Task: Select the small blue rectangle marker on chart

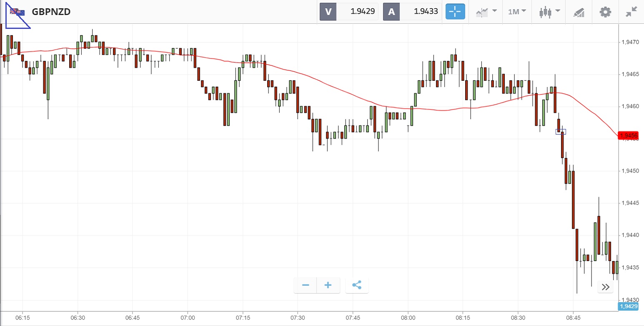Action: pos(561,132)
